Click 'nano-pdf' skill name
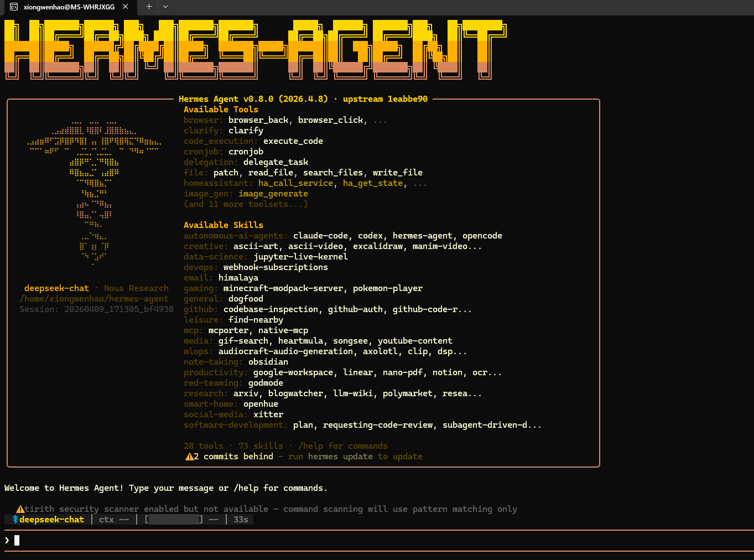 pyautogui.click(x=403, y=372)
